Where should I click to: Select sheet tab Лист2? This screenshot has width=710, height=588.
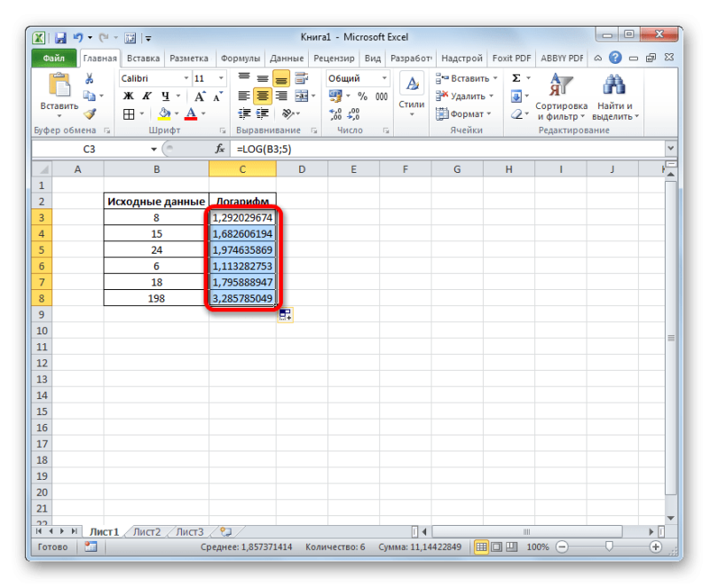click(146, 532)
